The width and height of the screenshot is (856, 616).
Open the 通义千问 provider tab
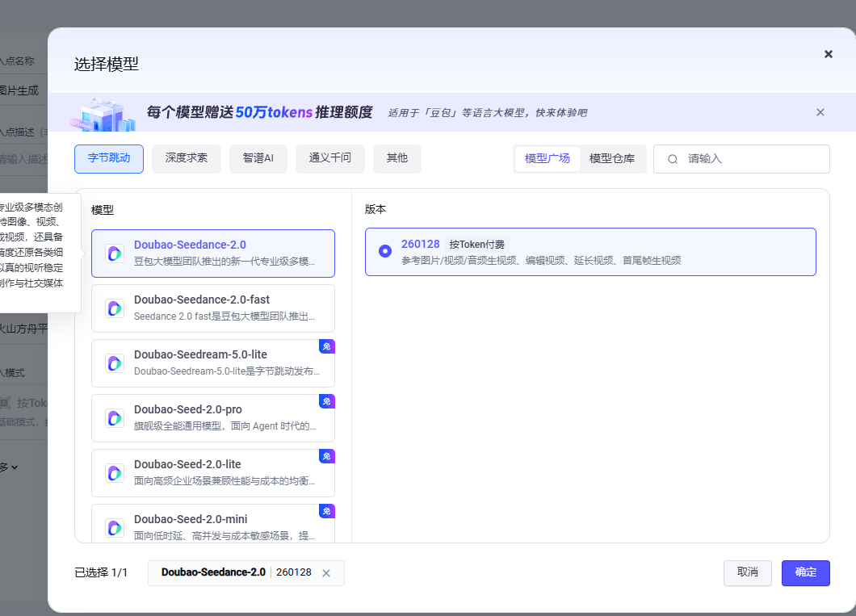(x=329, y=159)
